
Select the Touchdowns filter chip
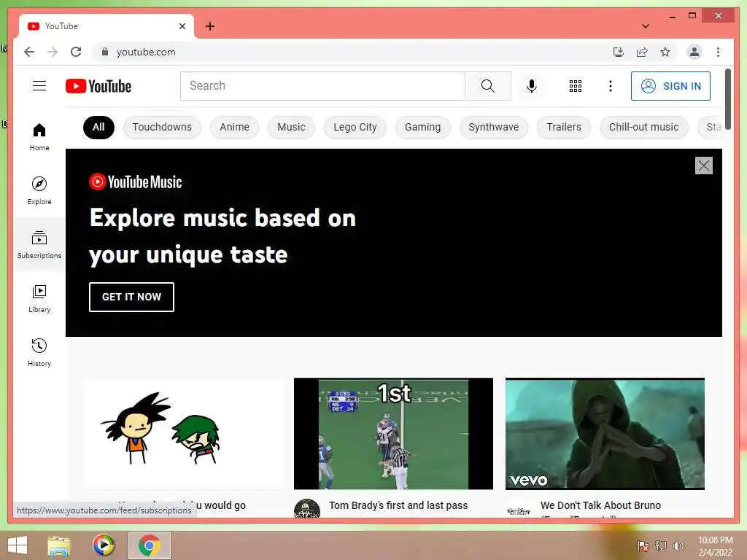click(162, 127)
